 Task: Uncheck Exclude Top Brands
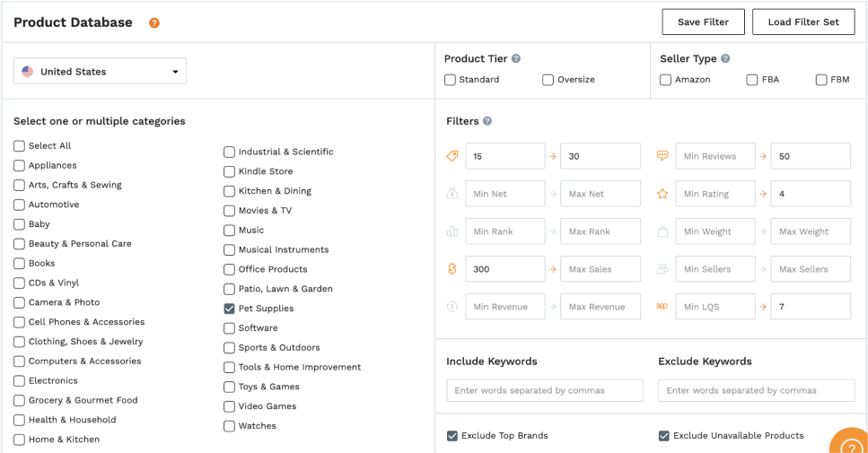[x=452, y=435]
